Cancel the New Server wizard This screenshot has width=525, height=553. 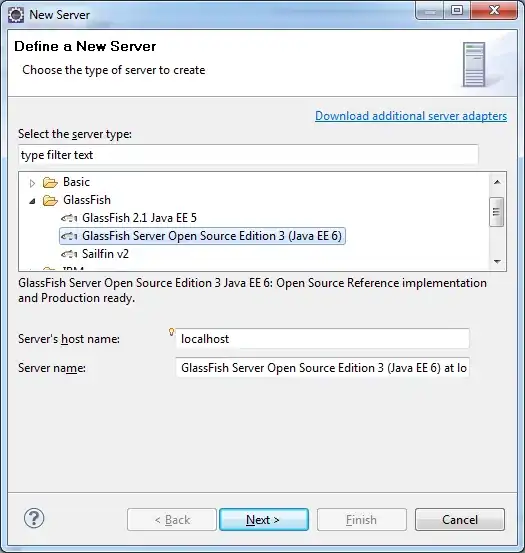[x=460, y=519]
